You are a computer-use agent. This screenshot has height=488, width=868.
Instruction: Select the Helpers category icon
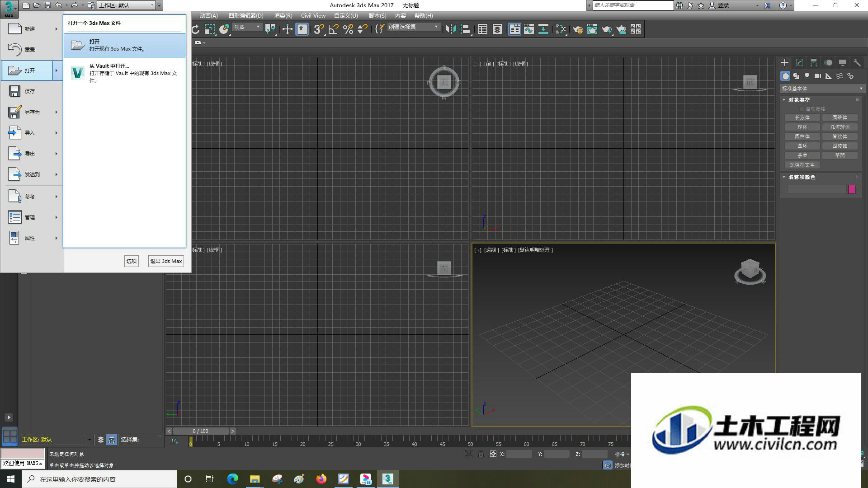(x=829, y=76)
